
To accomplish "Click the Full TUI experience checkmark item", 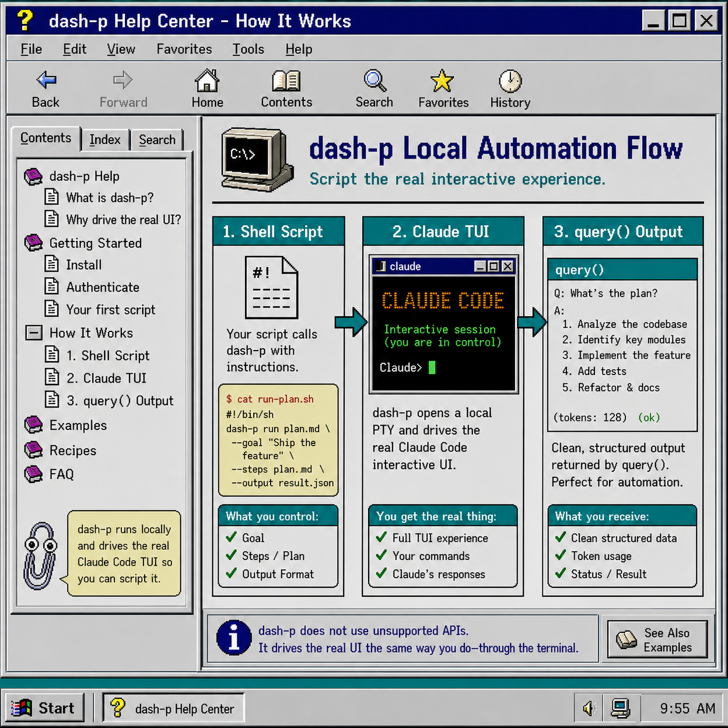I will (432, 538).
